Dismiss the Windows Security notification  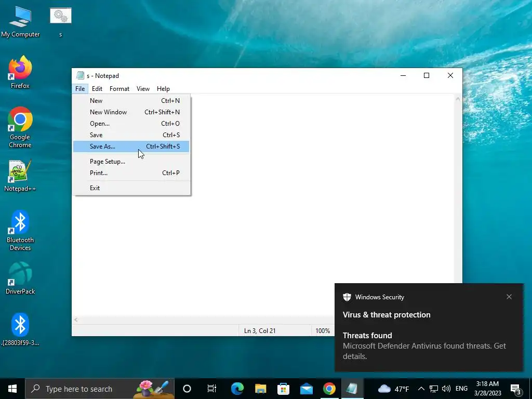point(509,297)
